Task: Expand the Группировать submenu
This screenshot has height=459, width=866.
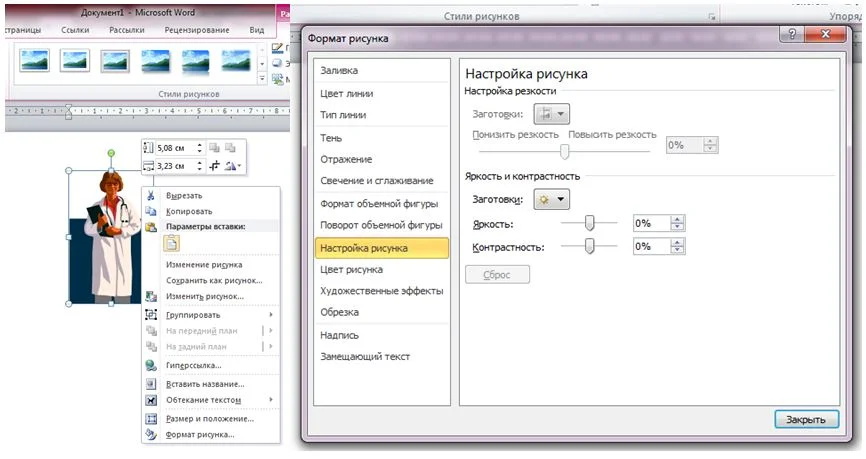Action: click(271, 315)
